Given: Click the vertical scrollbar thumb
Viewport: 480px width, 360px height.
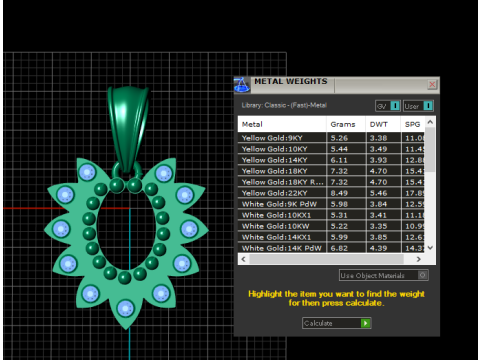Looking at the screenshot, I should pyautogui.click(x=430, y=149).
